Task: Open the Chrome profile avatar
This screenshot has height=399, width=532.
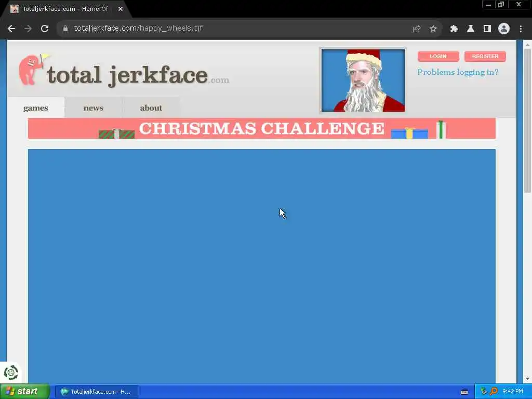Action: click(504, 29)
